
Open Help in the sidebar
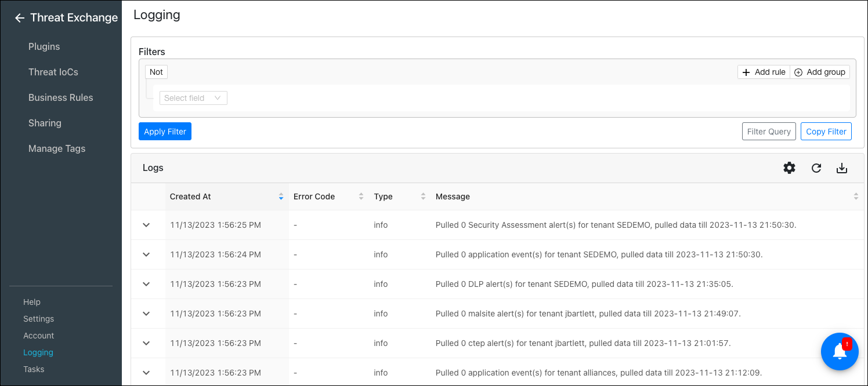(x=32, y=302)
